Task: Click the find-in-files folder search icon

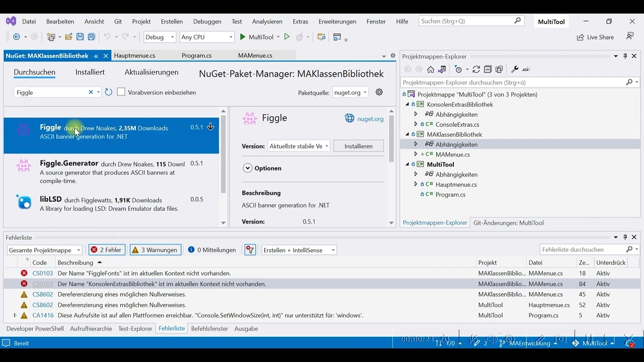Action: [321, 37]
